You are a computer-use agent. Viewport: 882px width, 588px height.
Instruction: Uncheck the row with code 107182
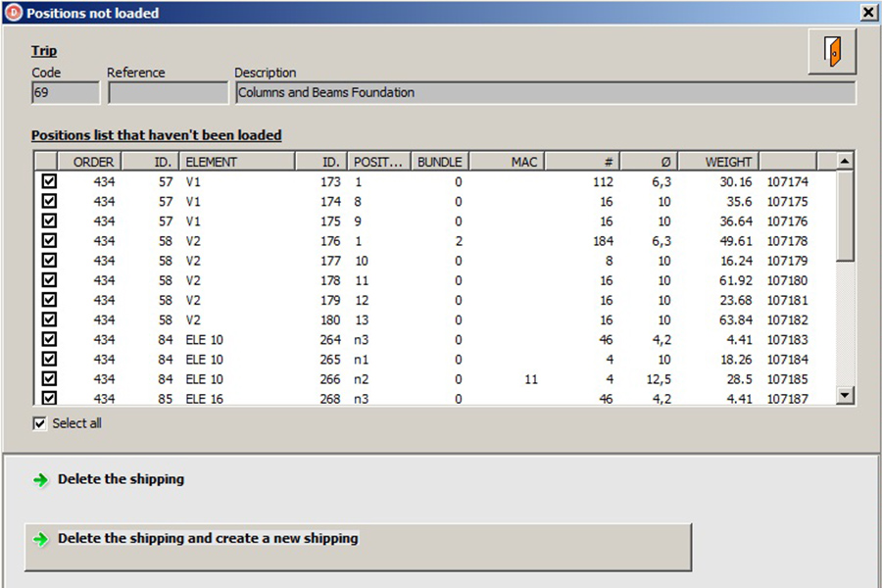point(49,319)
